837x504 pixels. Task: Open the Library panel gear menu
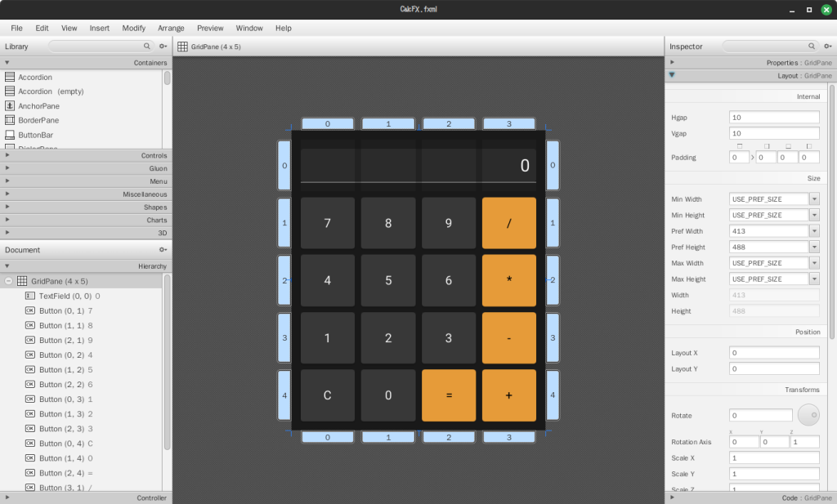(163, 47)
